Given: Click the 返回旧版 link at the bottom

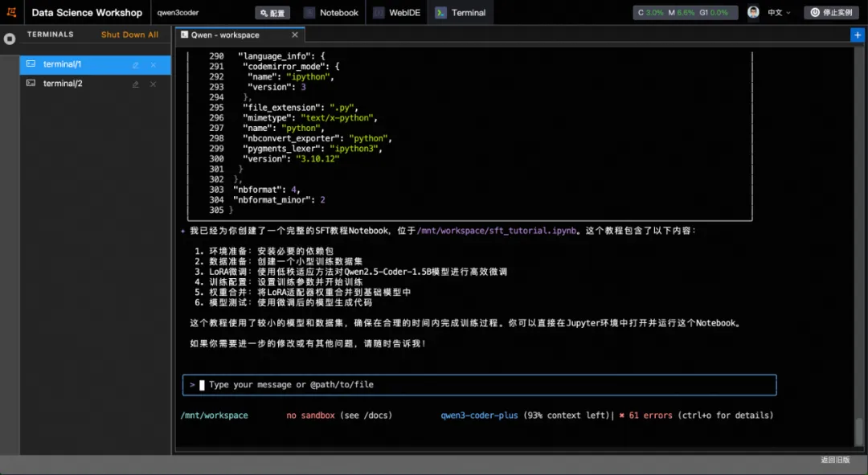Looking at the screenshot, I should pos(835,460).
